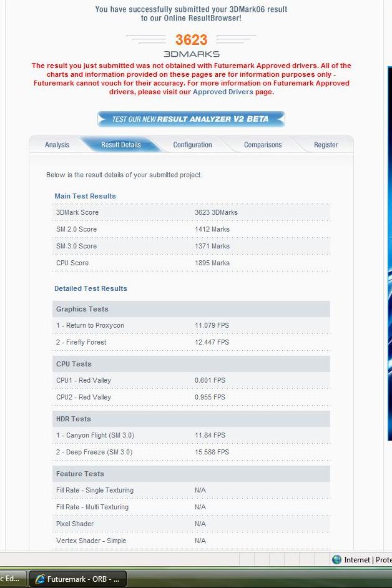Click the CPU2 - Red Valley label
Viewport: 392px width, 588px height.
(84, 397)
